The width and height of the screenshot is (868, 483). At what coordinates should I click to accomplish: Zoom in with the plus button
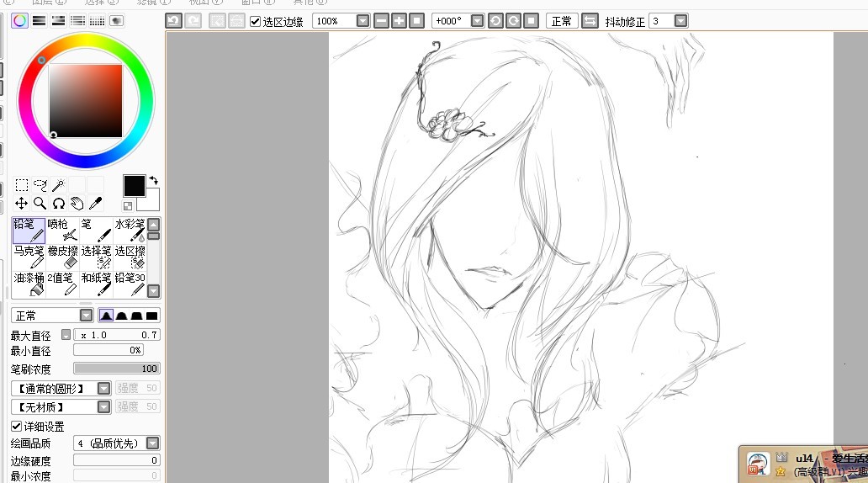400,21
